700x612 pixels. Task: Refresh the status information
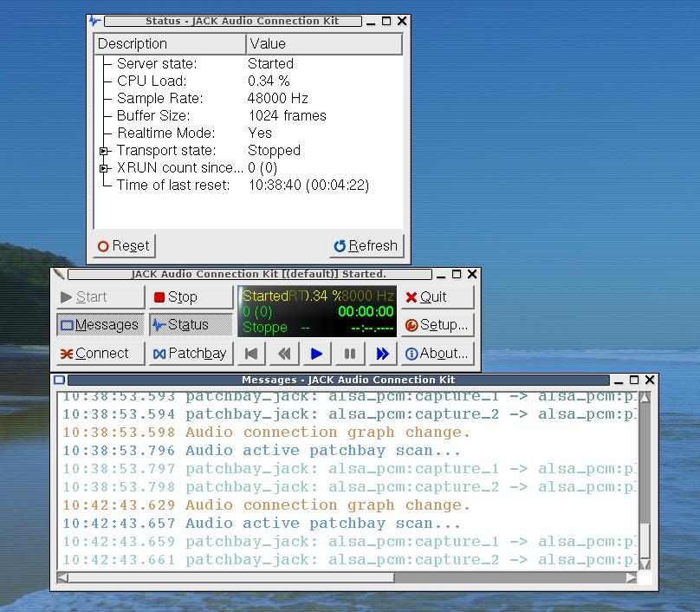point(366,245)
